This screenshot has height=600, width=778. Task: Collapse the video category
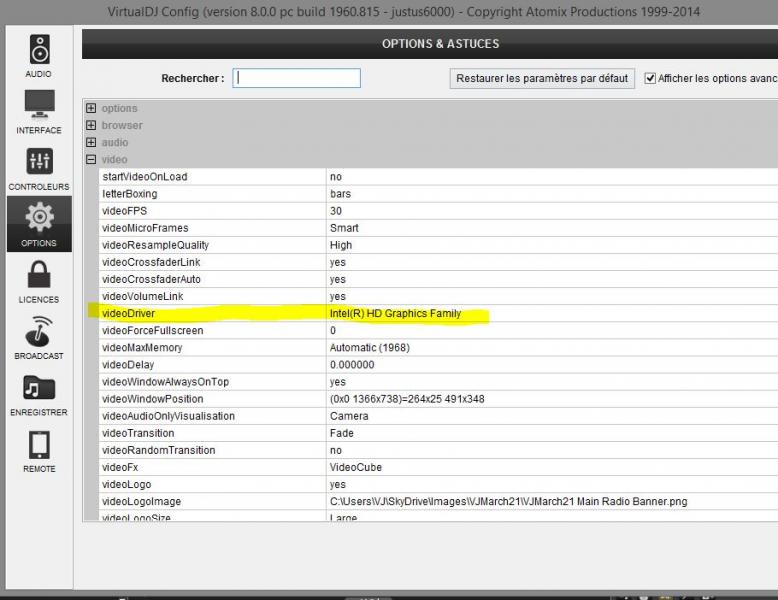91,159
